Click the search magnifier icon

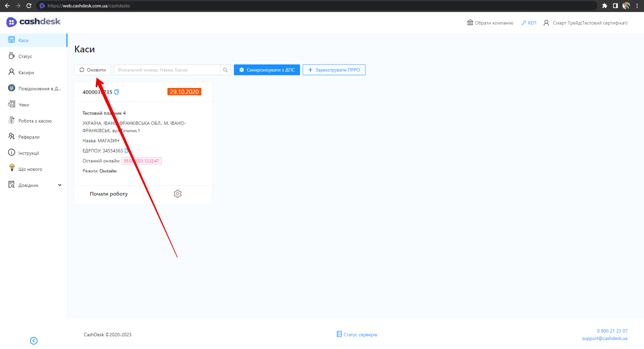(226, 70)
